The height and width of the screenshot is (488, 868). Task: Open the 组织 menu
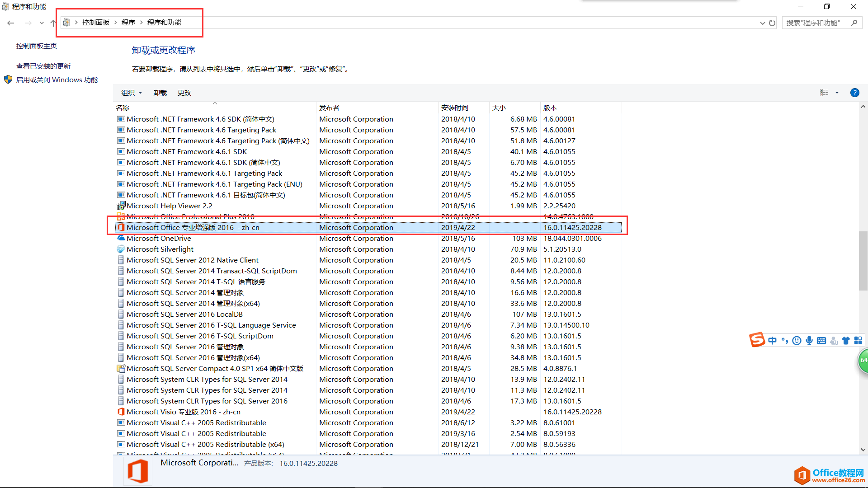tap(132, 93)
